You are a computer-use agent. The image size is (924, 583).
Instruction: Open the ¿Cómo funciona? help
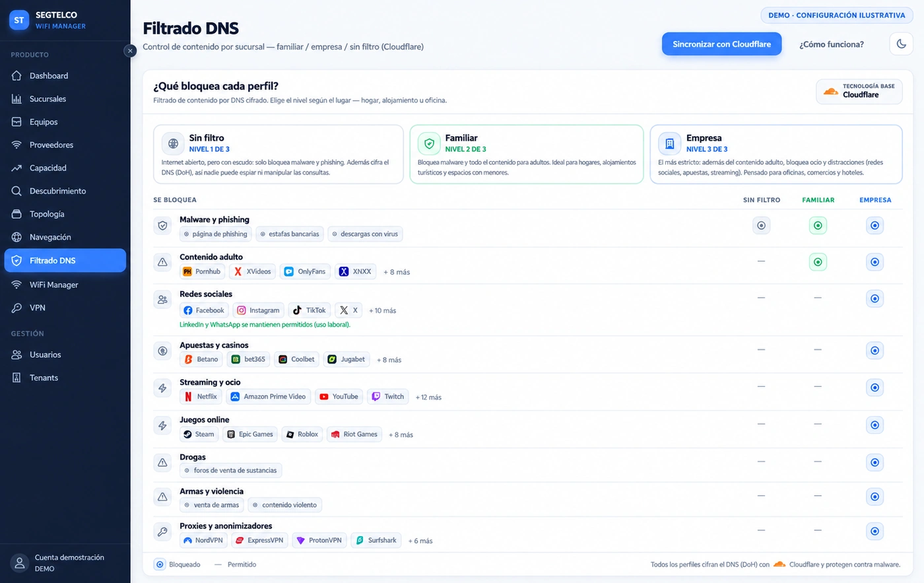pos(831,44)
